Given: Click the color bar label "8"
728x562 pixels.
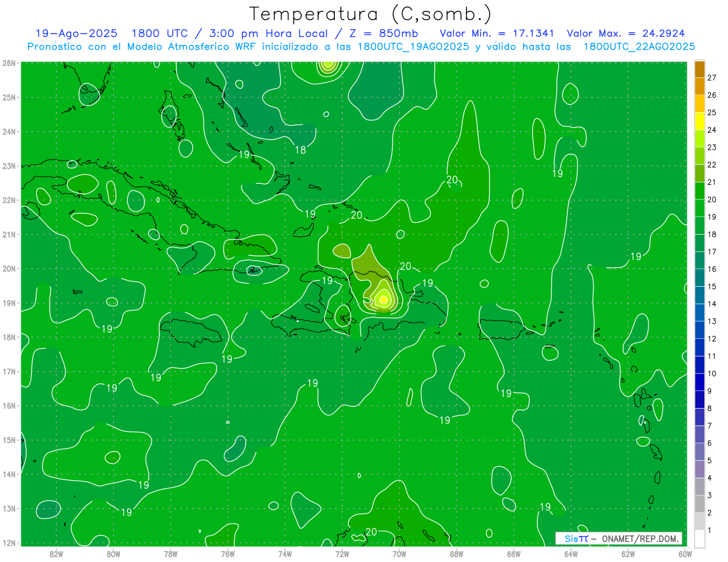Looking at the screenshot, I should [x=709, y=408].
